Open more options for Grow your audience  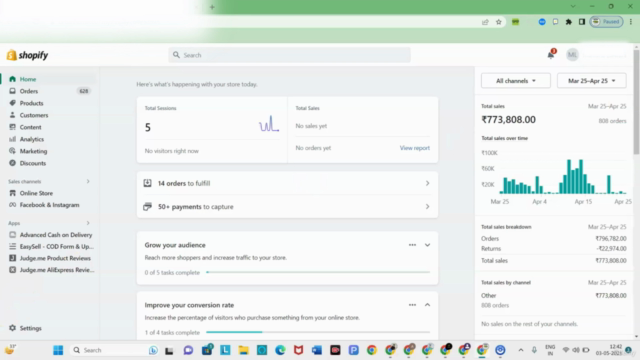click(x=412, y=245)
